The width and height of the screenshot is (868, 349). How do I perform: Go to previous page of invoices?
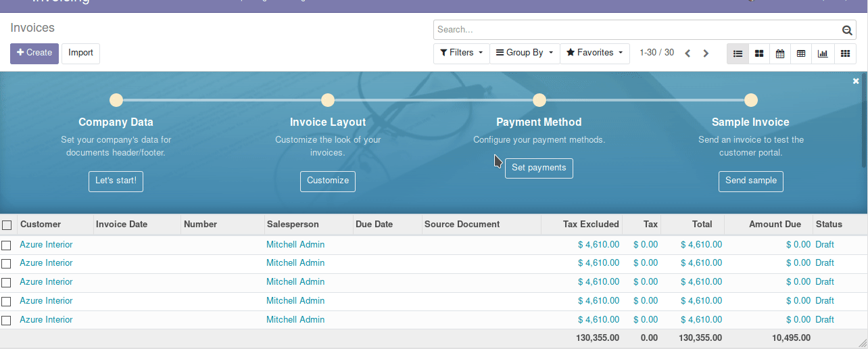(x=688, y=53)
